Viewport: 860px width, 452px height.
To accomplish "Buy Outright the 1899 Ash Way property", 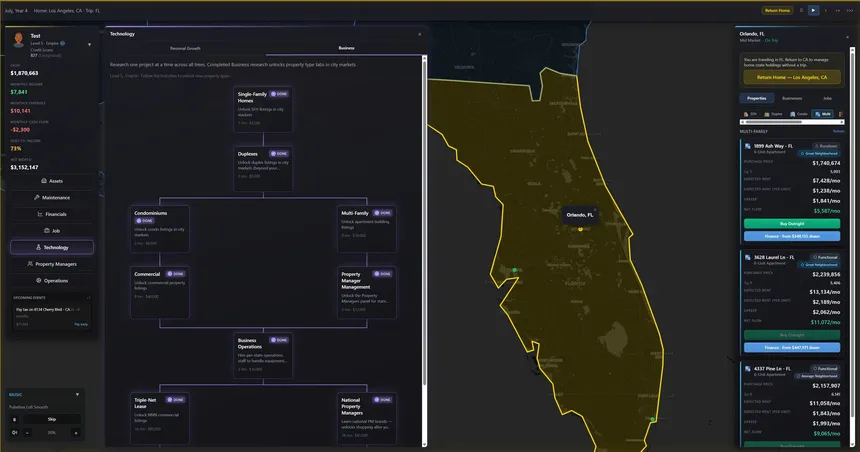I will 791,224.
